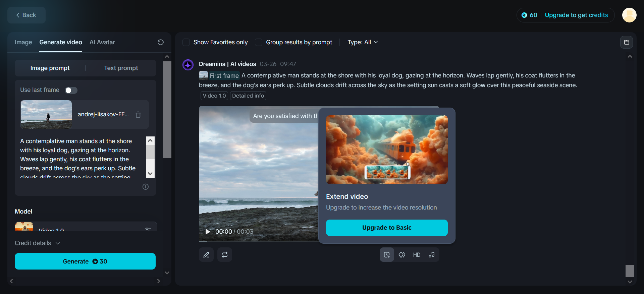
Task: Expand Credit details
Action: click(37, 243)
